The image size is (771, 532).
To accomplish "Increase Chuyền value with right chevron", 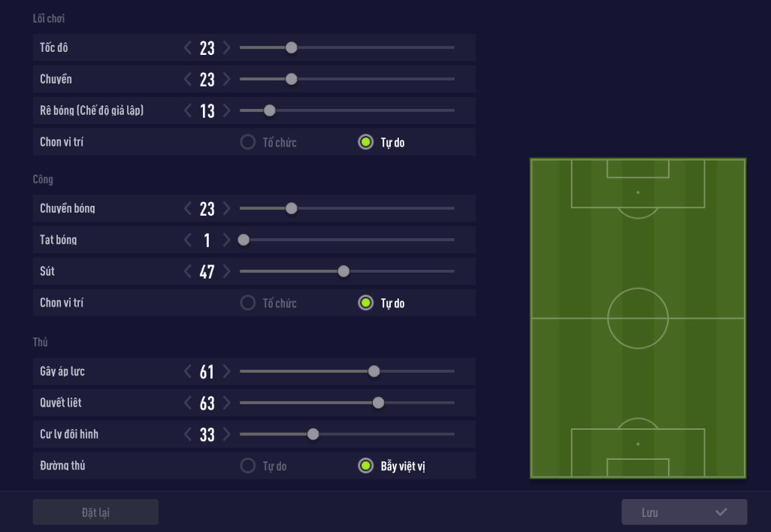I will click(x=227, y=80).
